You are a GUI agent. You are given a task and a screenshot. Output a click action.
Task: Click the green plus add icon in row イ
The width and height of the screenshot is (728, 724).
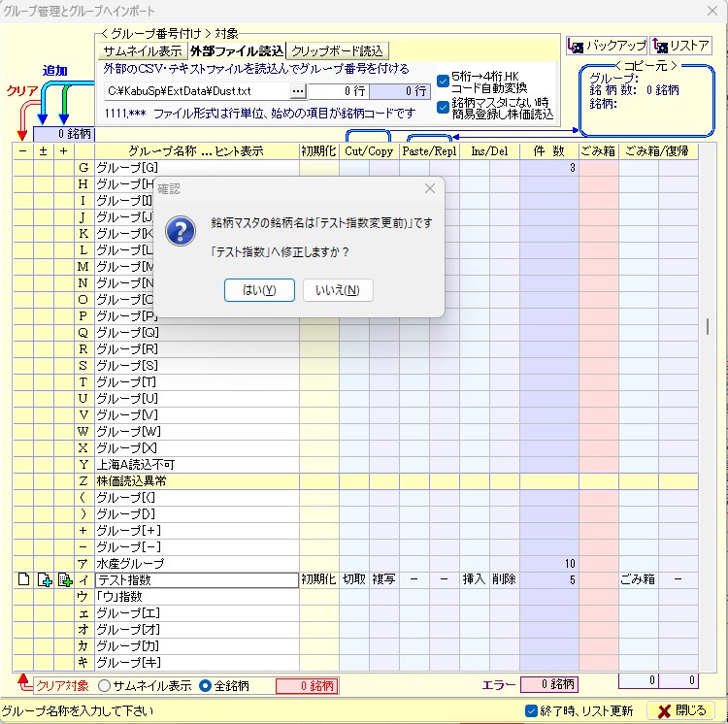[x=64, y=580]
